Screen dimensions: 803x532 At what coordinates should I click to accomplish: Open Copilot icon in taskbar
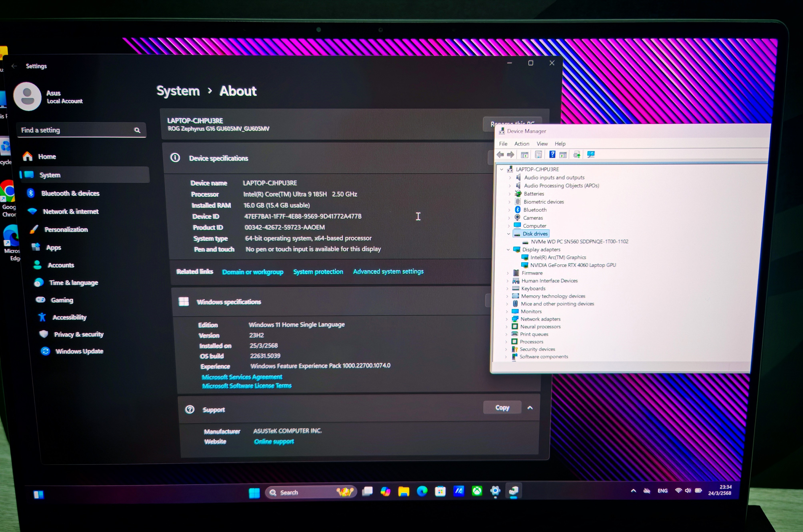point(385,491)
